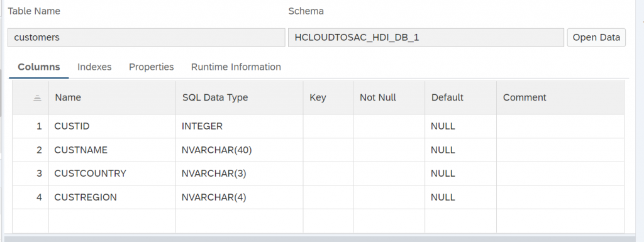Click the Comment column header
Viewport: 644px width, 242px height.
[x=560, y=97]
